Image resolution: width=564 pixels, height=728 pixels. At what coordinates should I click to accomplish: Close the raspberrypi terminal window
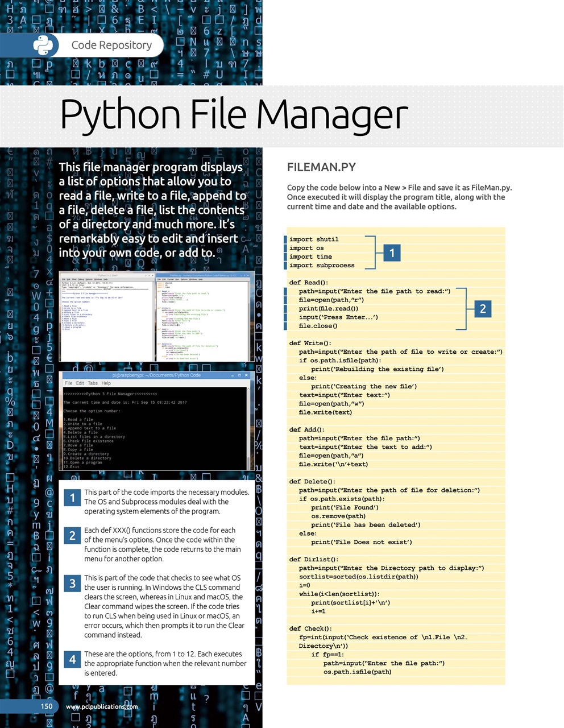pyautogui.click(x=246, y=375)
